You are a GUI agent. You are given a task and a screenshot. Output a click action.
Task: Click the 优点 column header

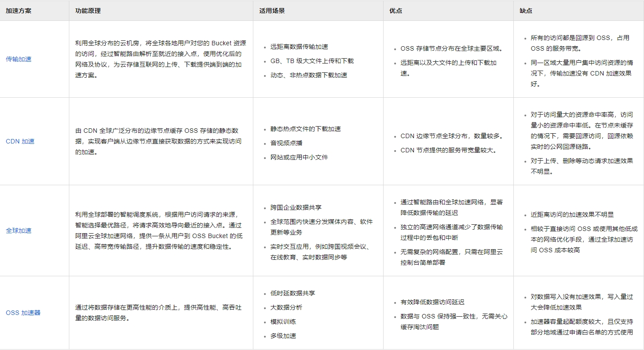396,11
